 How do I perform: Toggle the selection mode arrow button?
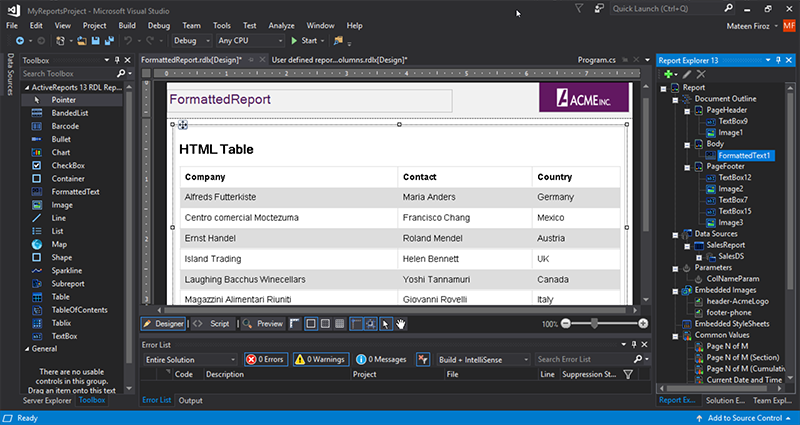point(385,324)
